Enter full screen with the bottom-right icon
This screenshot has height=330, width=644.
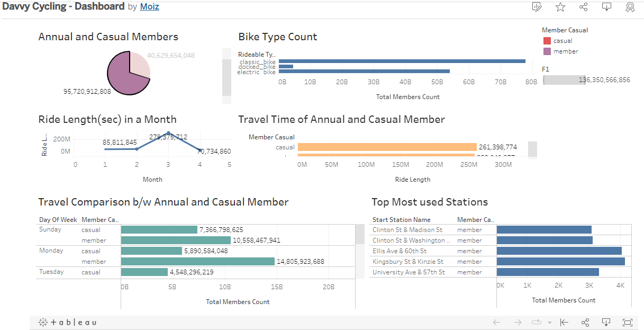pos(627,322)
